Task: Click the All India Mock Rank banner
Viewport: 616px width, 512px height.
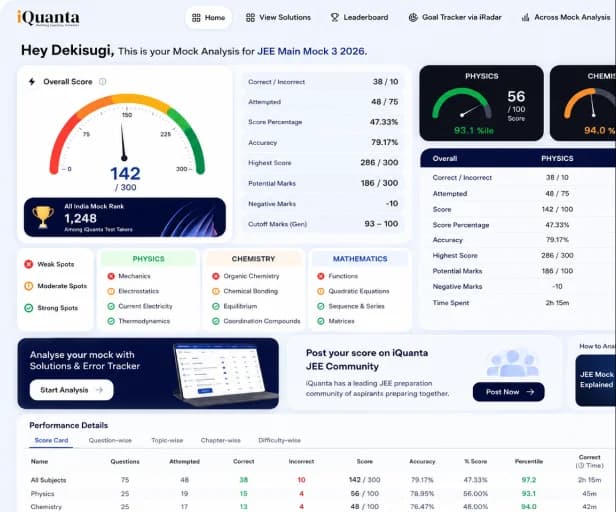Action: pyautogui.click(x=125, y=217)
